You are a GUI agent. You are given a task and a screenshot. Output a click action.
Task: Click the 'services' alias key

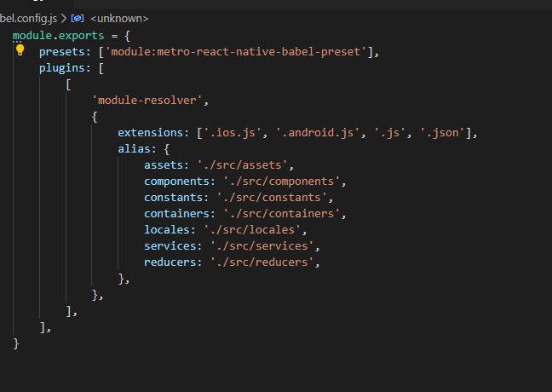coord(170,246)
